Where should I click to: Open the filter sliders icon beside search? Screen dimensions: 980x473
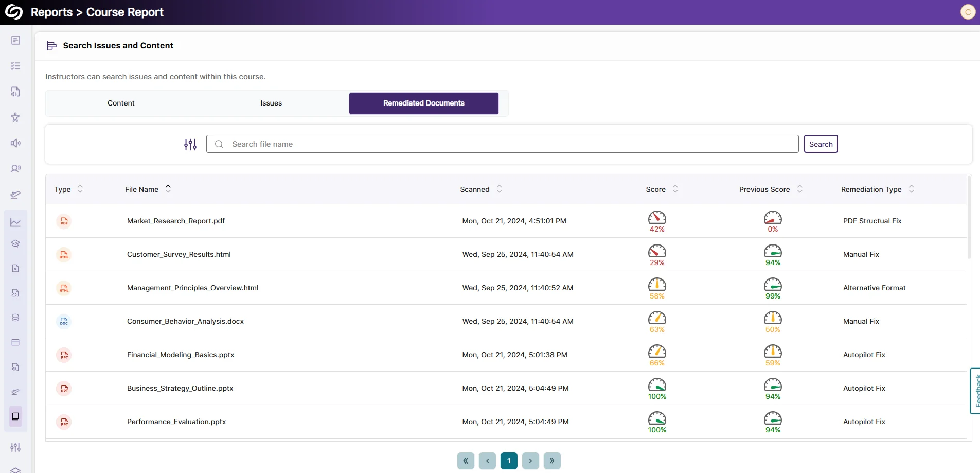tap(190, 145)
